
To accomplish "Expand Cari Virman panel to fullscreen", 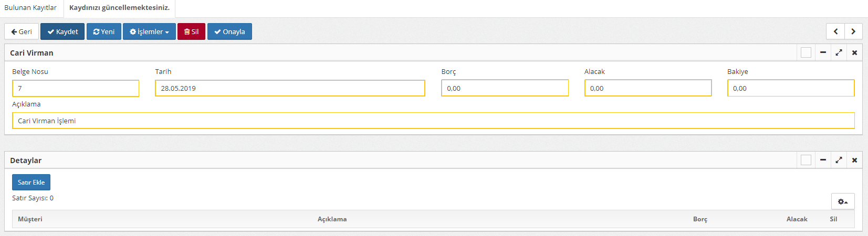I will tap(839, 52).
